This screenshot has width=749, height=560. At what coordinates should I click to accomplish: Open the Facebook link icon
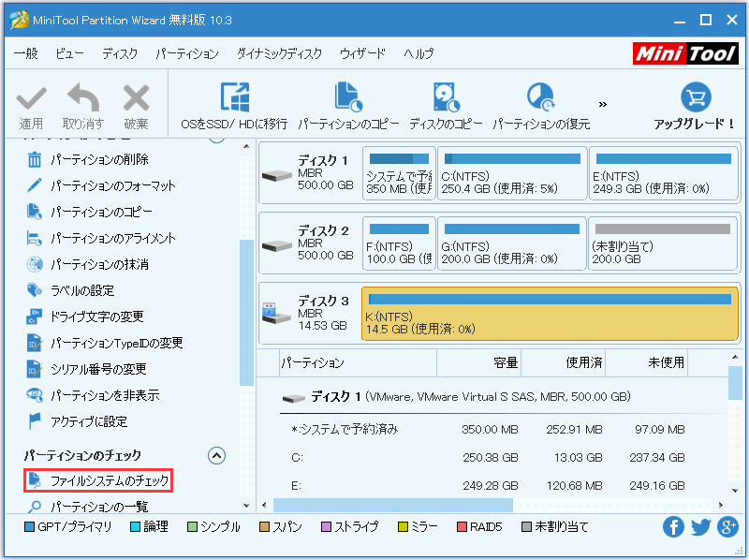pos(673,527)
